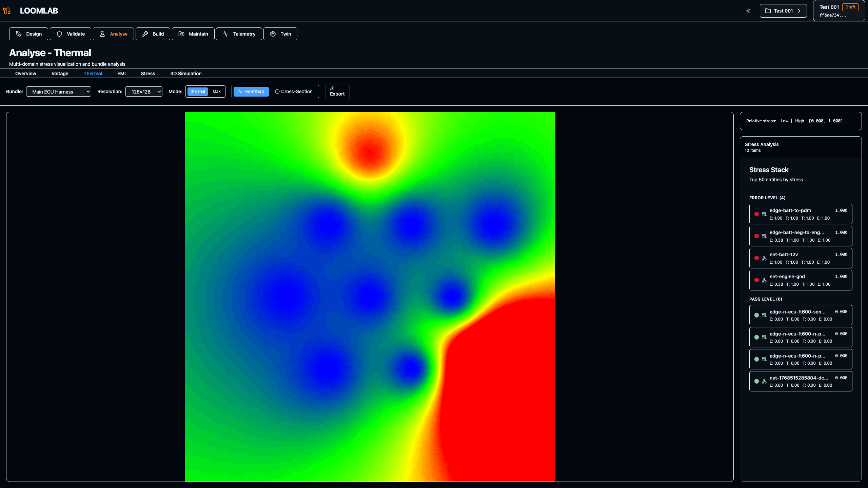Click the Validate shield icon
Screen dimensions: 868x488
[x=60, y=34]
